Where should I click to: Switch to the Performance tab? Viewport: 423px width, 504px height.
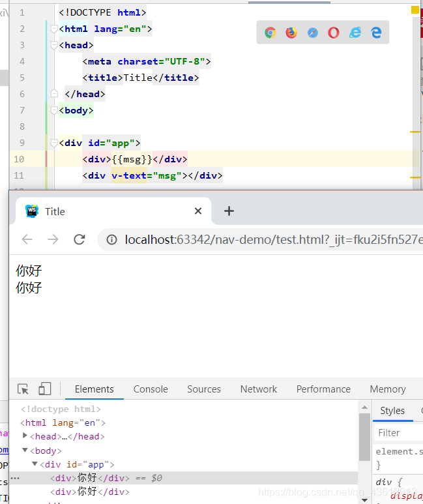click(x=323, y=389)
